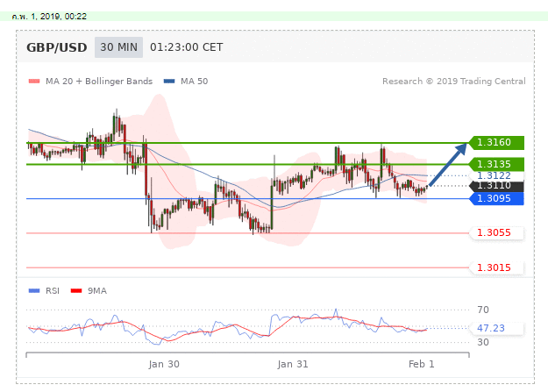Screen dimensions: 548x392
Task: Click the date header ก.พ. 1, 2019, 00:22
Action: tap(49, 17)
